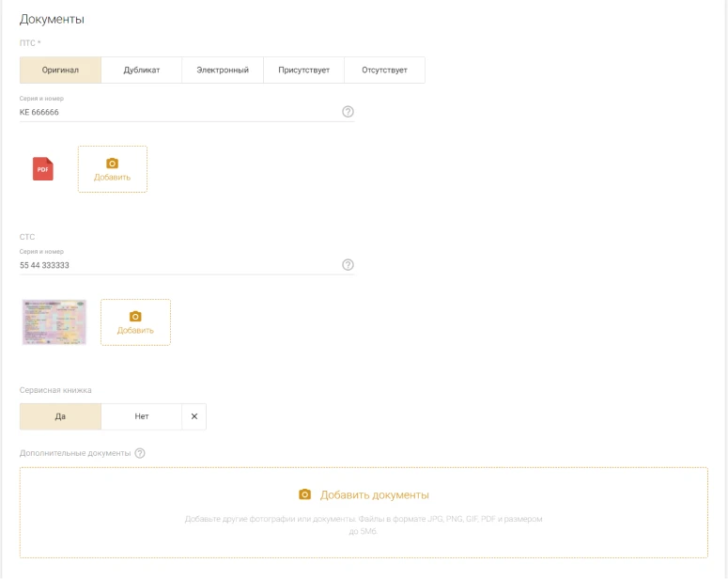Click help icon next to PTS series number
The image size is (728, 579).
click(348, 112)
